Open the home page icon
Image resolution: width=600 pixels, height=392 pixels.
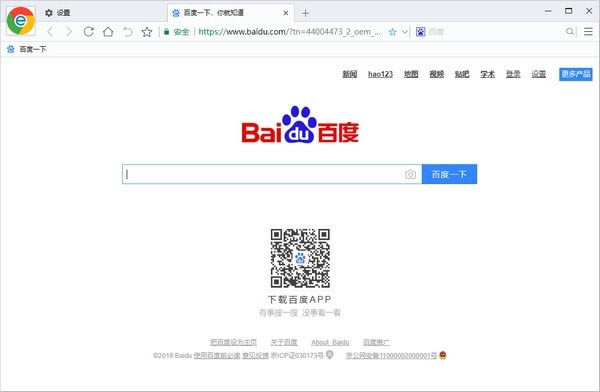pyautogui.click(x=108, y=32)
